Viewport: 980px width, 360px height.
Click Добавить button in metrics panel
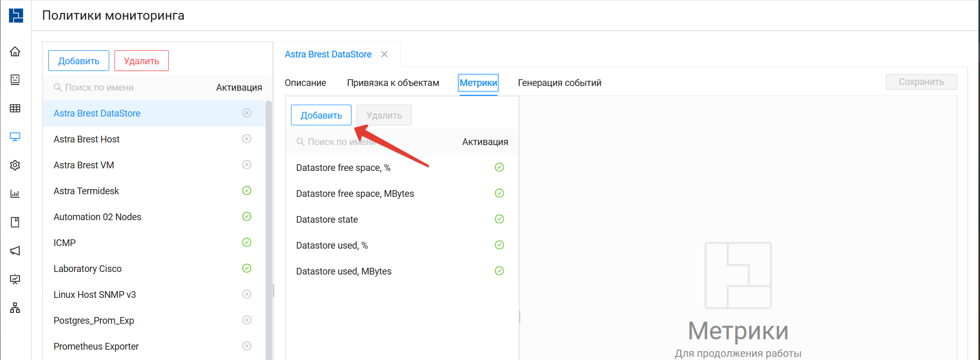(321, 115)
